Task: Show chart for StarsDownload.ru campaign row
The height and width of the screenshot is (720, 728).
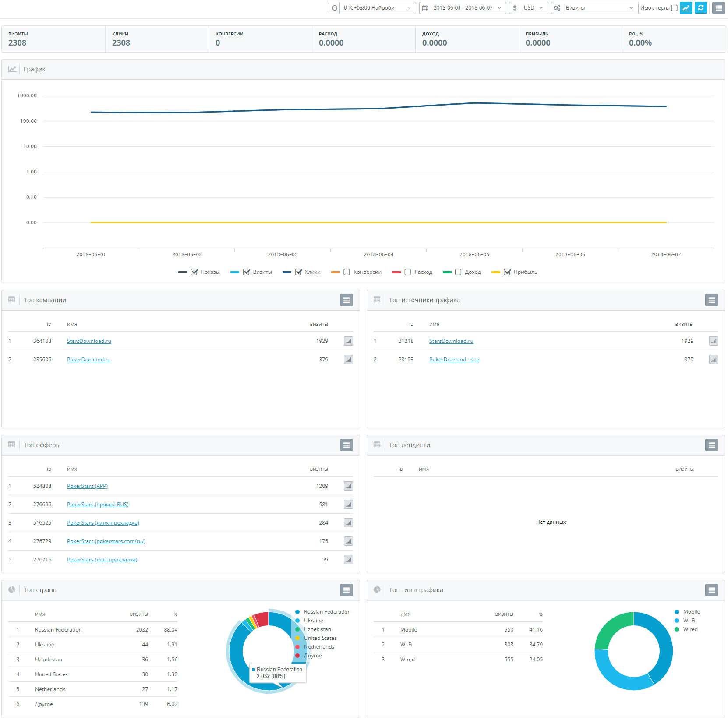Action: point(348,341)
